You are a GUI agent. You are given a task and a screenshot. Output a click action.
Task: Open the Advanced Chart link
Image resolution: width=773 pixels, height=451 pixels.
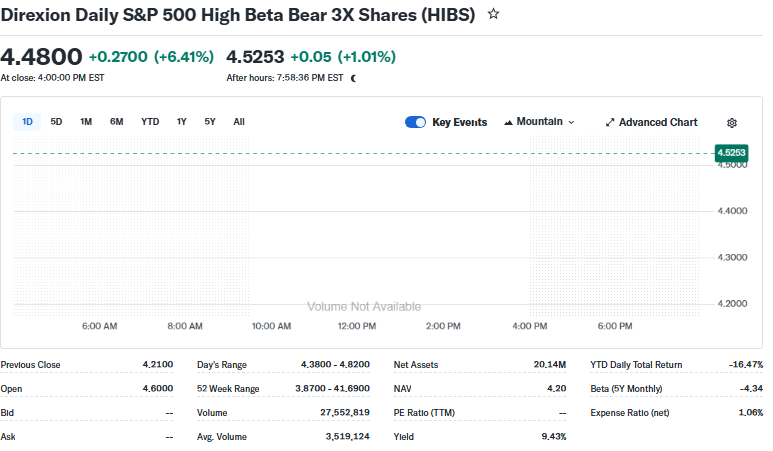click(651, 122)
